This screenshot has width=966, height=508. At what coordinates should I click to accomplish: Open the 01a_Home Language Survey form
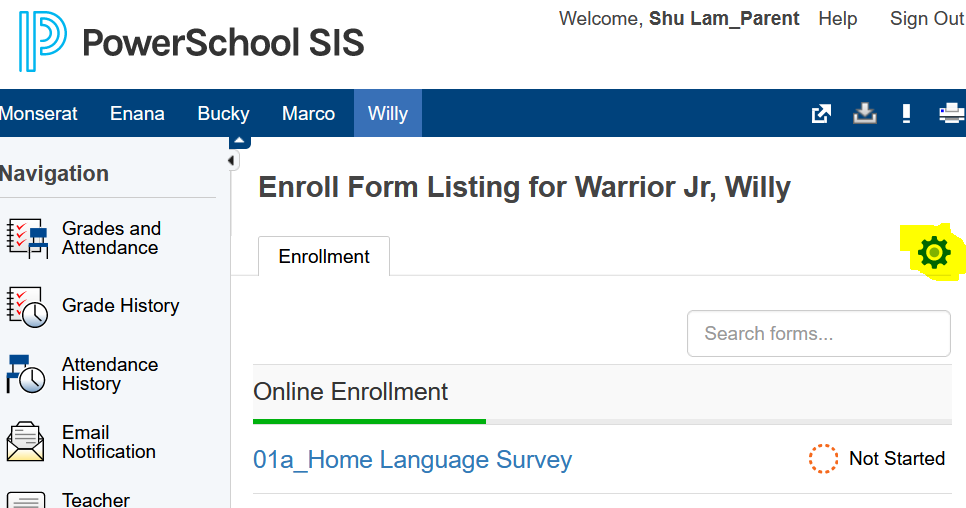tap(412, 460)
